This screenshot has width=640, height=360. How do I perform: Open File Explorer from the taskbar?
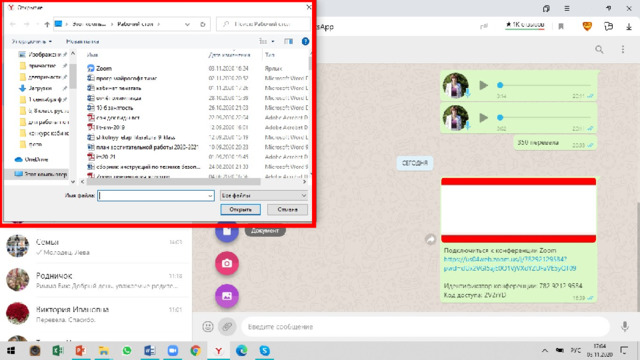click(x=104, y=351)
